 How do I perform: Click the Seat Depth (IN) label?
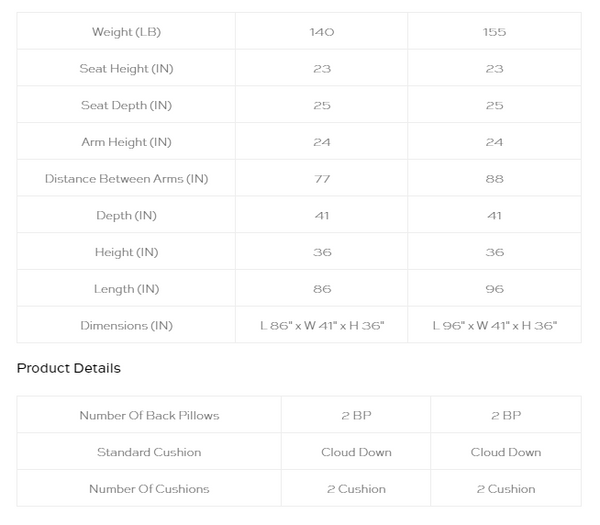(x=126, y=105)
